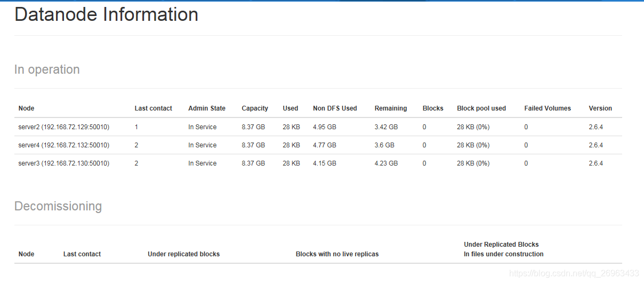
Task: Click the 3.6 GB Remaining value
Action: (x=384, y=145)
